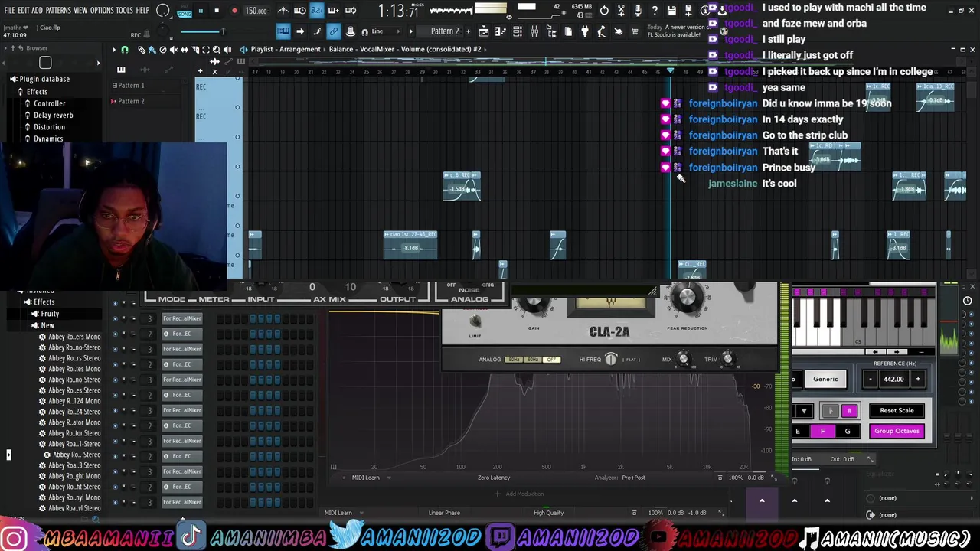Viewport: 980px width, 551px height.
Task: Open the audio editor scissors icon
Action: [x=621, y=11]
